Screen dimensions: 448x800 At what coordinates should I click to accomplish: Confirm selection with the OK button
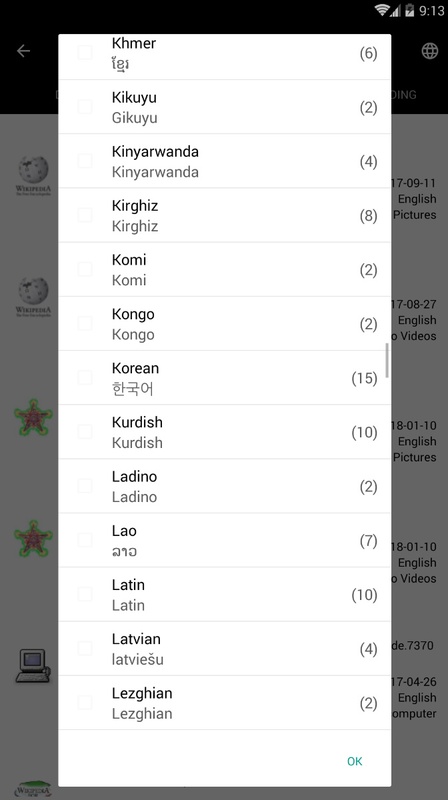pyautogui.click(x=355, y=761)
